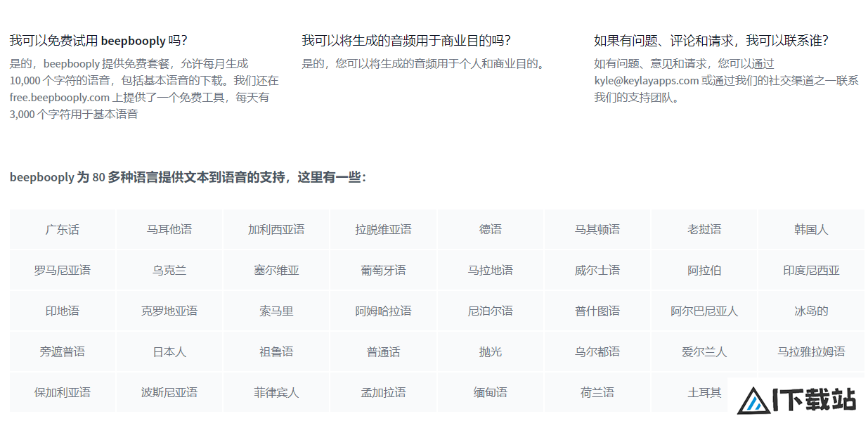Click the 拉脱维亚语 language cell
Screen dimensions: 868x421
click(x=384, y=229)
